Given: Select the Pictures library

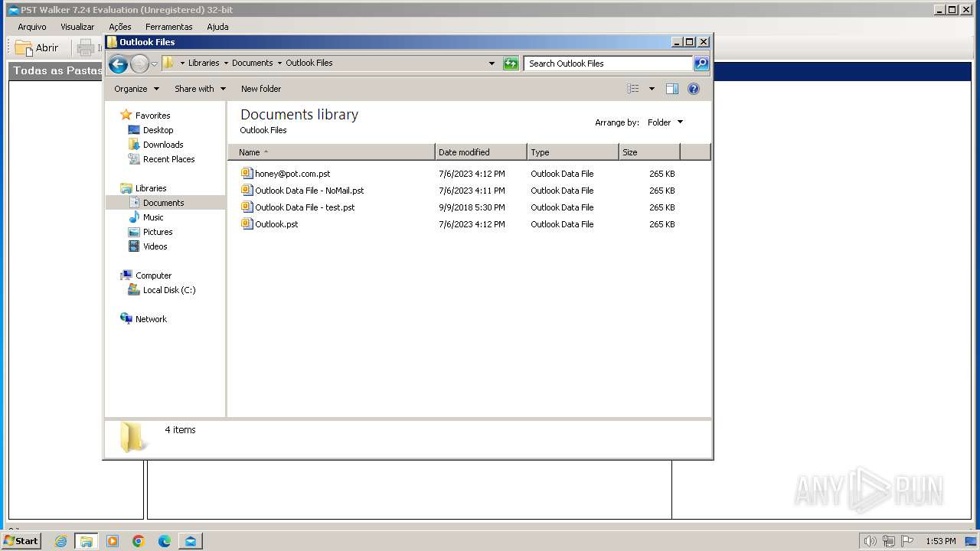Looking at the screenshot, I should click(x=158, y=232).
